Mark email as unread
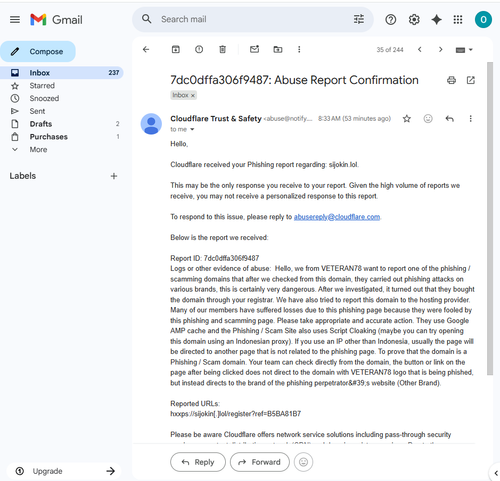The height and width of the screenshot is (481, 500). pos(254,49)
